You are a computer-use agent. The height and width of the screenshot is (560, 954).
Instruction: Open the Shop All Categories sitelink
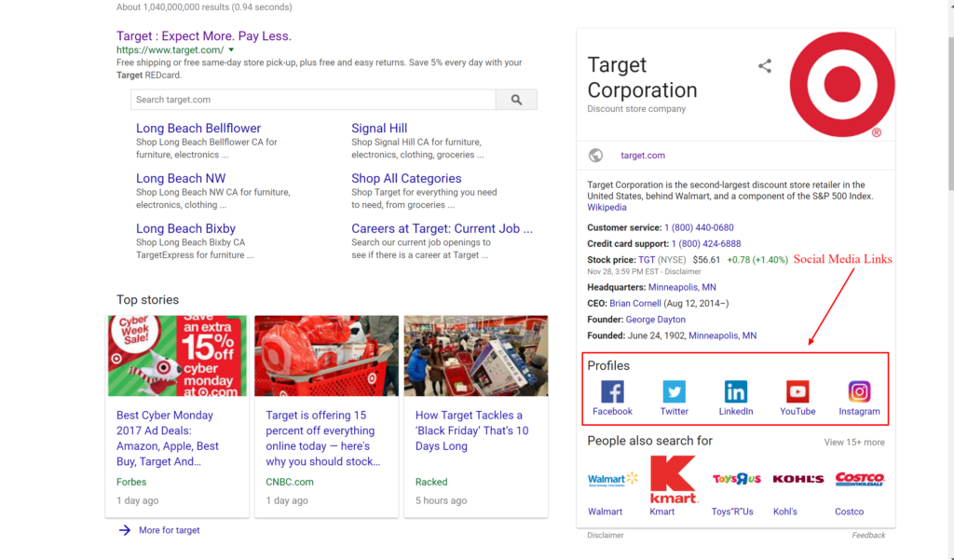[406, 178]
